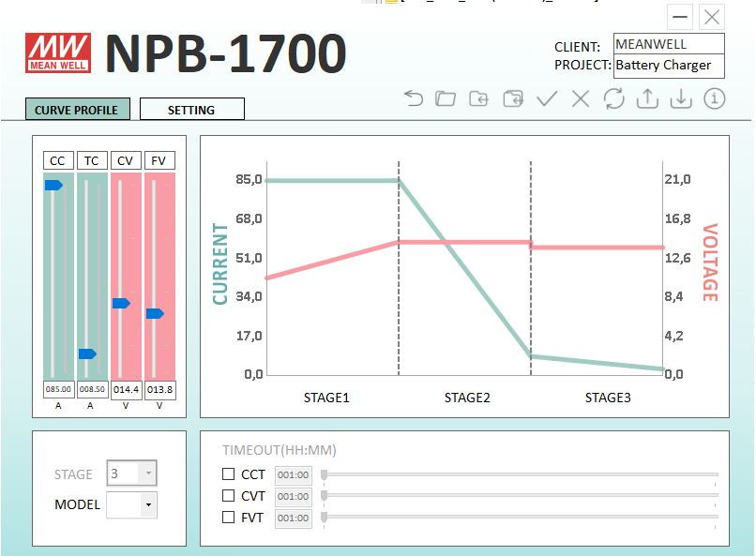Select the FV parameter button
Screen dimensions: 756x556
click(x=159, y=160)
